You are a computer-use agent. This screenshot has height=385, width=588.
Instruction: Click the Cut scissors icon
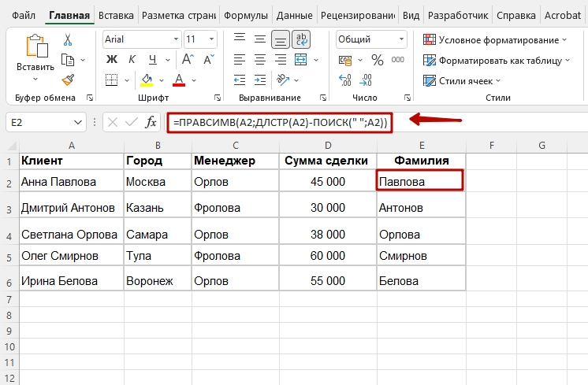pos(68,39)
